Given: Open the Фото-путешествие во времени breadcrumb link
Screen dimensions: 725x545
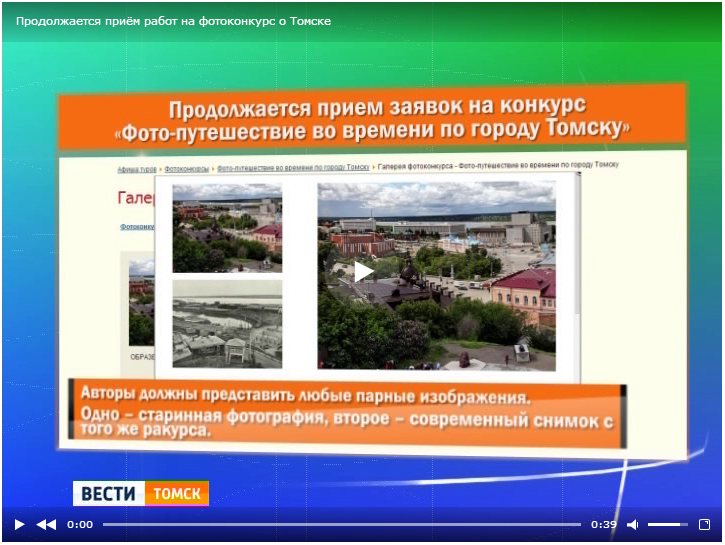Looking at the screenshot, I should click(x=293, y=167).
